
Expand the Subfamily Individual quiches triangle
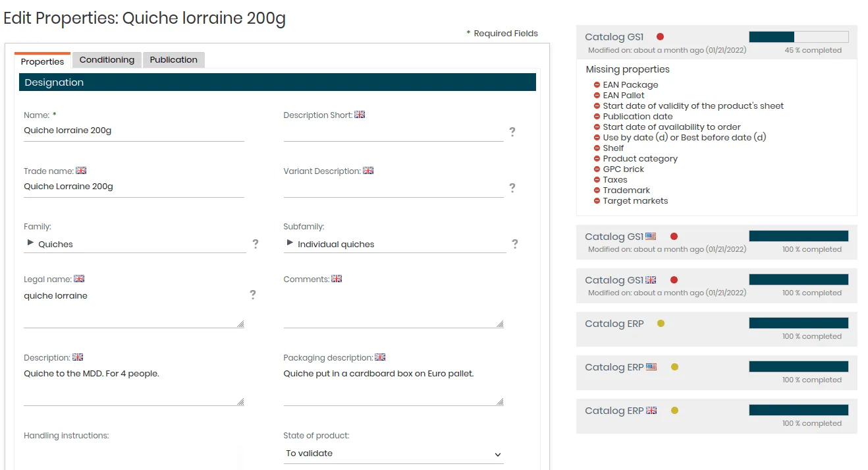(x=290, y=243)
